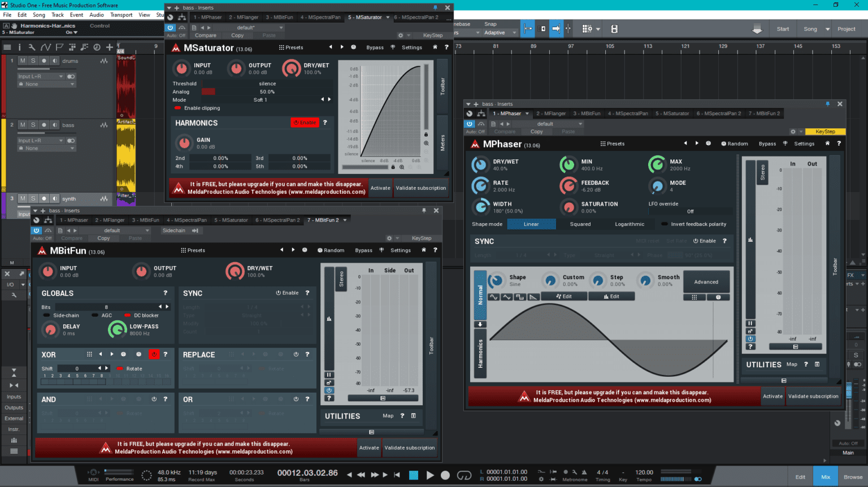Open drums Input L+R dropdown
Image resolution: width=868 pixels, height=487 pixels.
41,76
